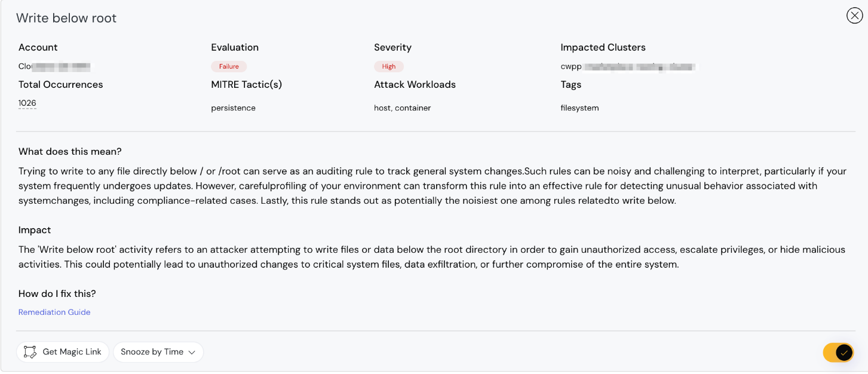Viewport: 868px width, 374px height.
Task: Click the Write below root title
Action: coord(66,18)
